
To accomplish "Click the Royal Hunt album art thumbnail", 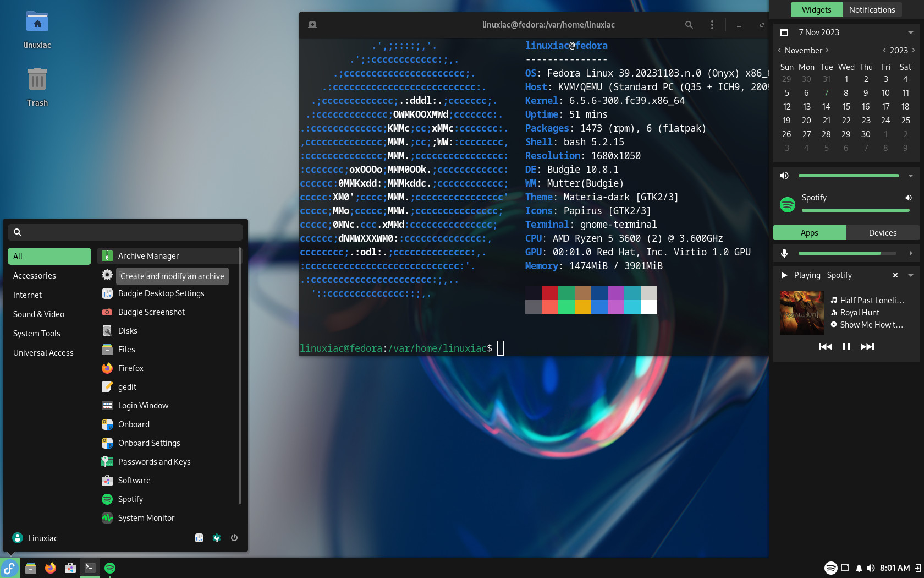I will [x=802, y=313].
